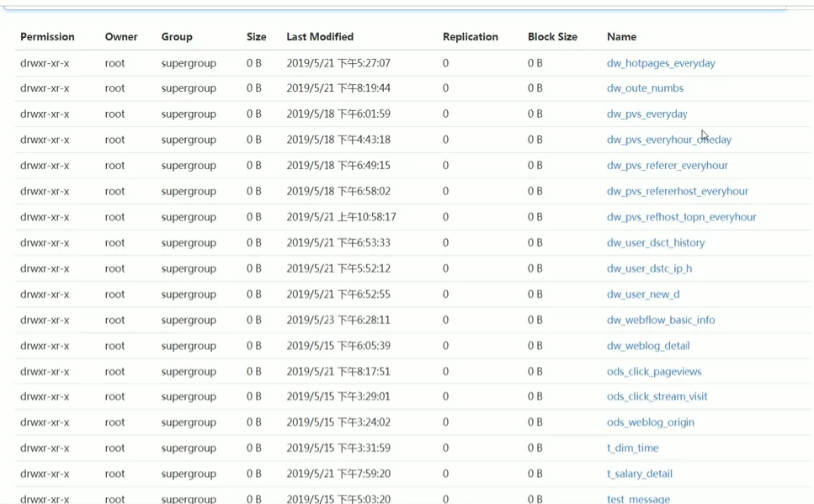This screenshot has width=814, height=504.
Task: Select date 2019/5/18 下午4:43:18
Action: pos(338,140)
